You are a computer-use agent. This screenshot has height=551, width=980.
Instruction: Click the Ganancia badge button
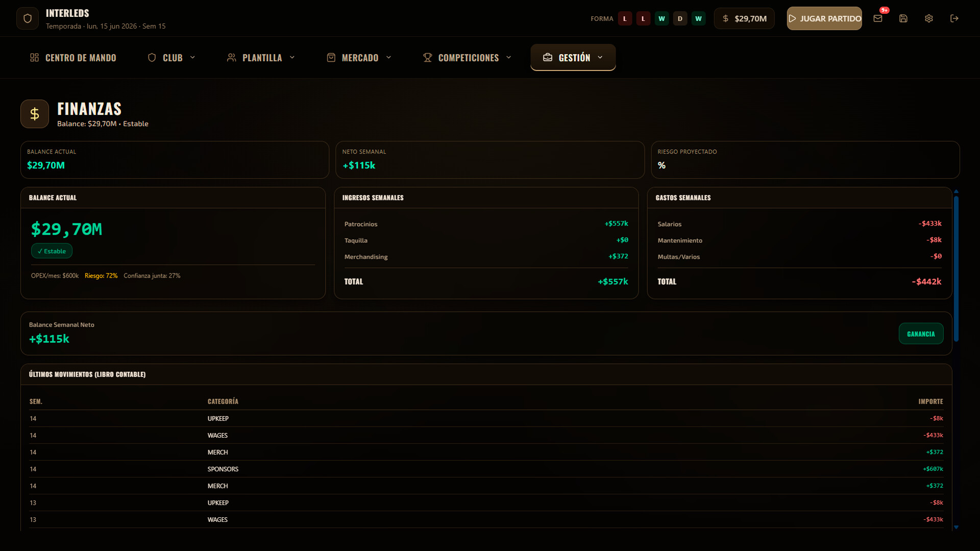point(921,334)
